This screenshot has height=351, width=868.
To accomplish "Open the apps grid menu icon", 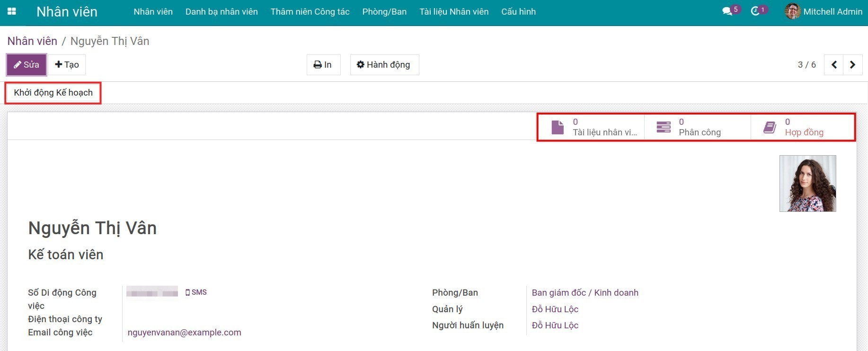I will click(x=12, y=11).
